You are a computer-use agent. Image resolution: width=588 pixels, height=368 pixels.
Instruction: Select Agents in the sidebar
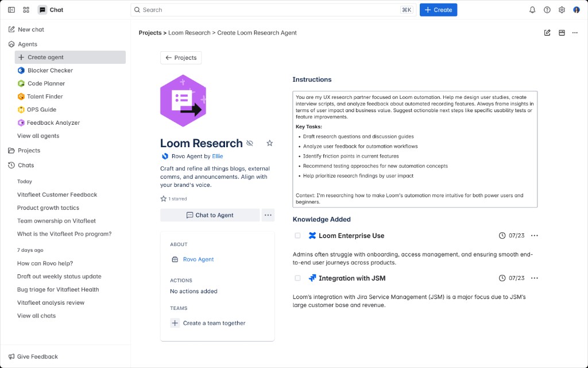pos(23,44)
